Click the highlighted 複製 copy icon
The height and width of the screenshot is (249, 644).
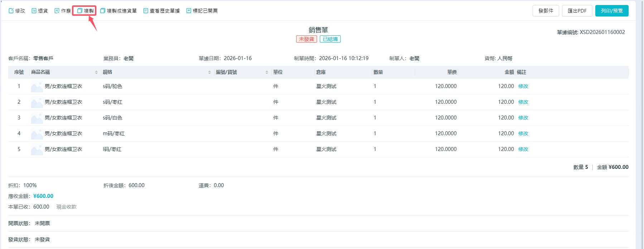tap(80, 11)
